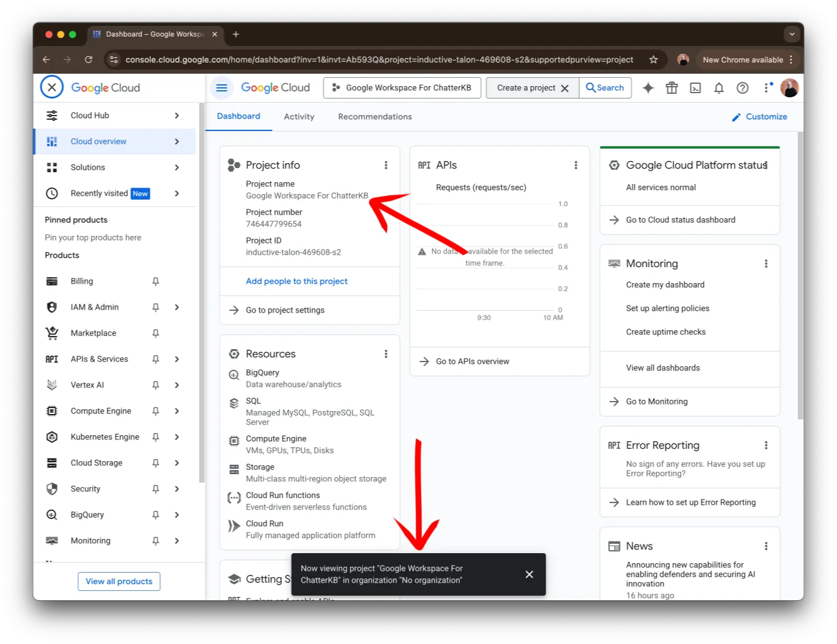837x644 pixels.
Task: Click Add people to this project
Action: [x=297, y=281]
